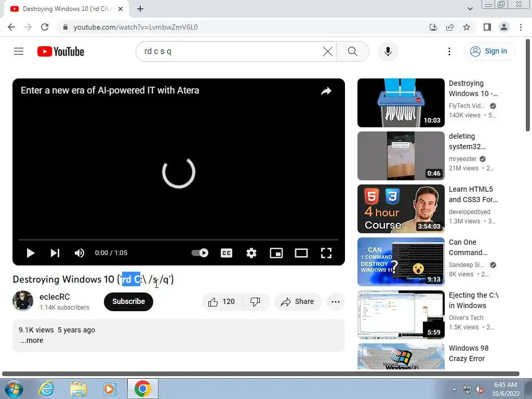Like the video with thumbs up

(222, 301)
